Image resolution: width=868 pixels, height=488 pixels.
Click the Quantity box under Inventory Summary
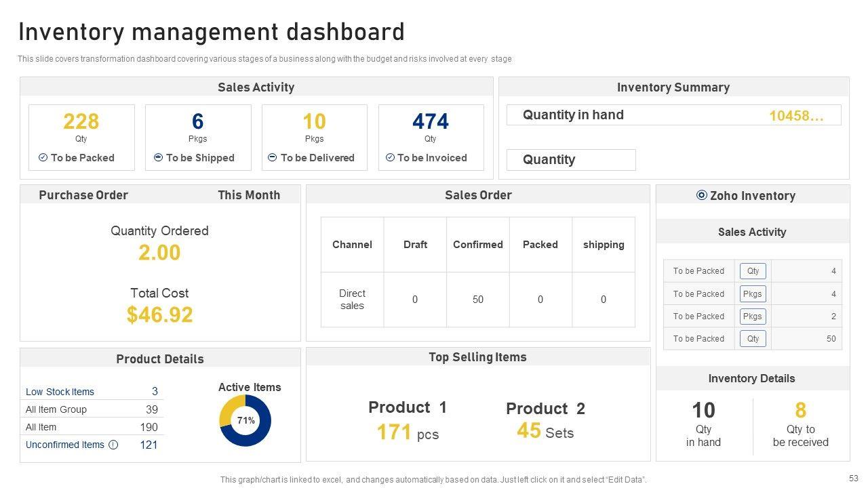[571, 160]
